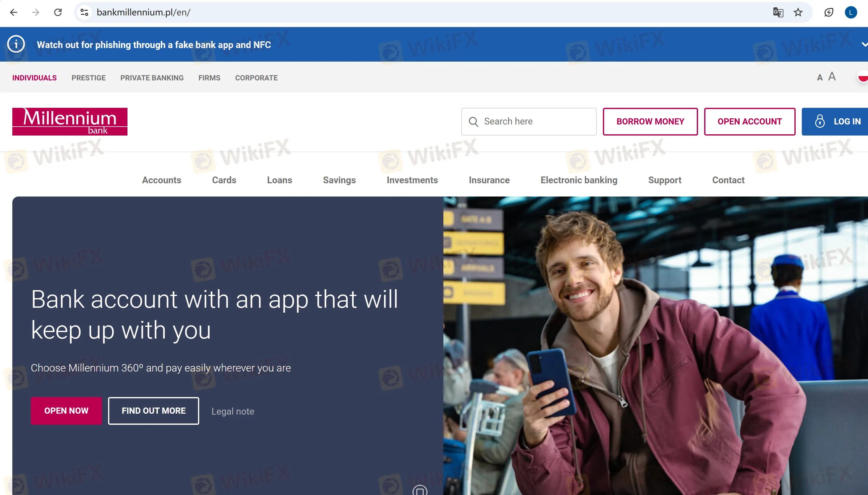Open Google Translate icon in address bar
The width and height of the screenshot is (868, 495).
[x=778, y=12]
